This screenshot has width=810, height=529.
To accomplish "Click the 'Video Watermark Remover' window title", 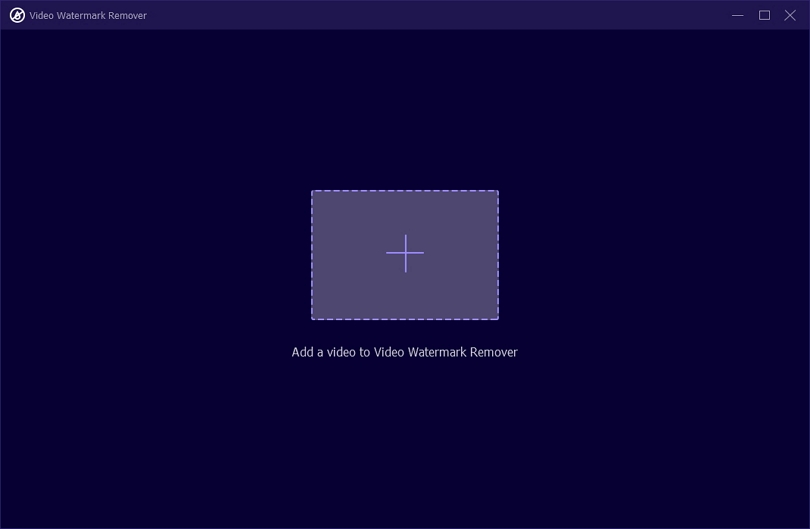I will point(88,15).
